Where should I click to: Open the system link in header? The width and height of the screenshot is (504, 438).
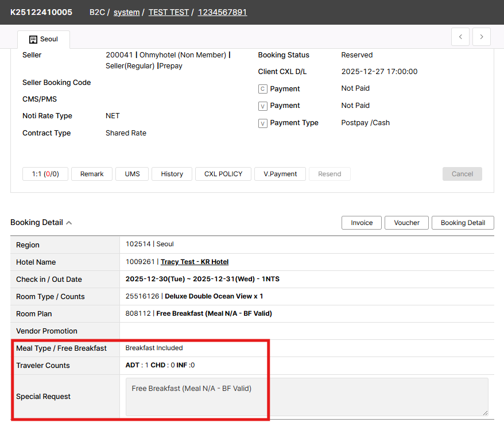126,12
